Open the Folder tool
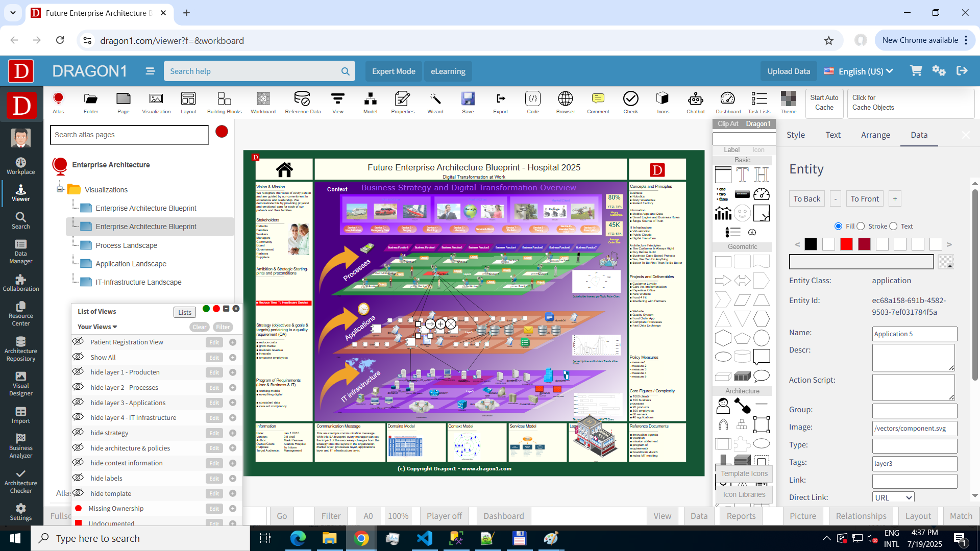The height and width of the screenshot is (551, 980). pyautogui.click(x=91, y=103)
